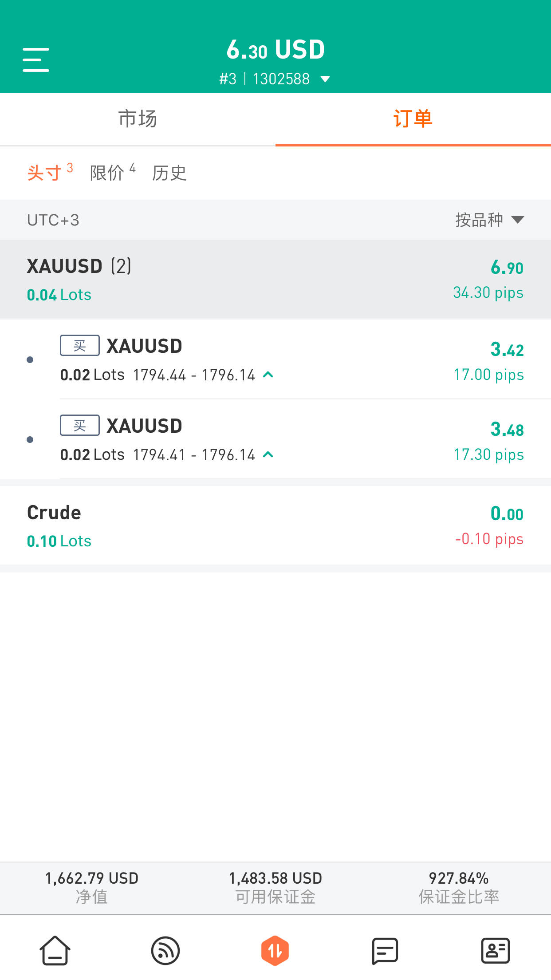Open the signal feed icon in bottom bar

tap(165, 951)
